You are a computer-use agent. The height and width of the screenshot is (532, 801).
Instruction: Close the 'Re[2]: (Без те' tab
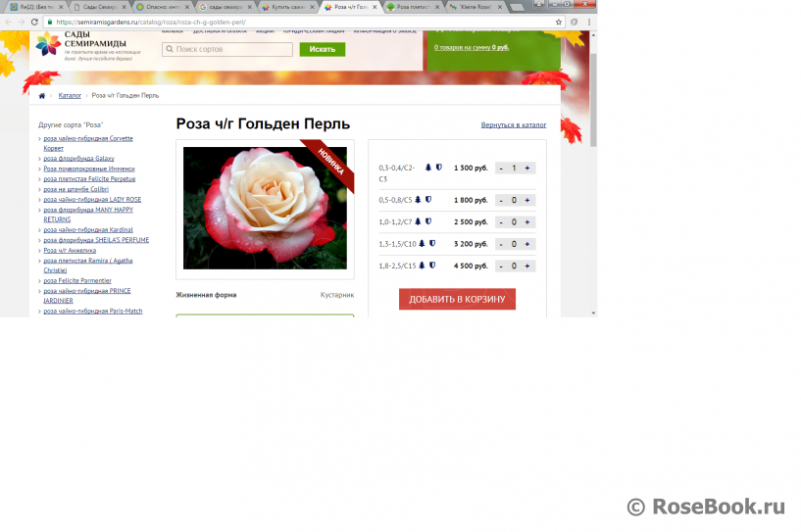click(x=61, y=7)
